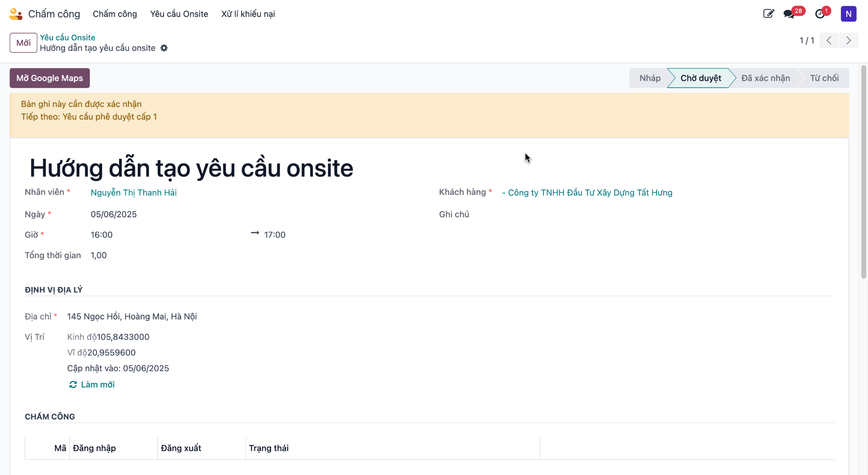Screen dimensions: 868x475
Task: Open the Chấm công app home icon
Action: (16, 14)
